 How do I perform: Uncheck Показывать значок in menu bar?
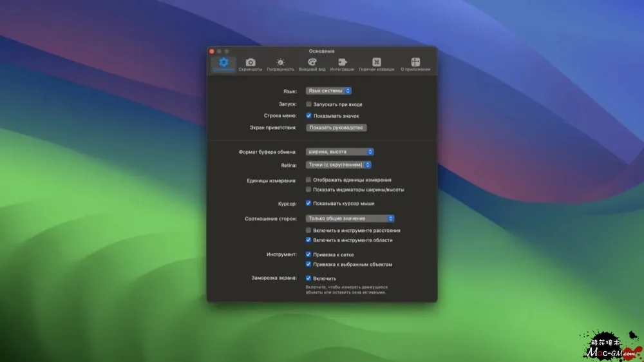tap(308, 115)
